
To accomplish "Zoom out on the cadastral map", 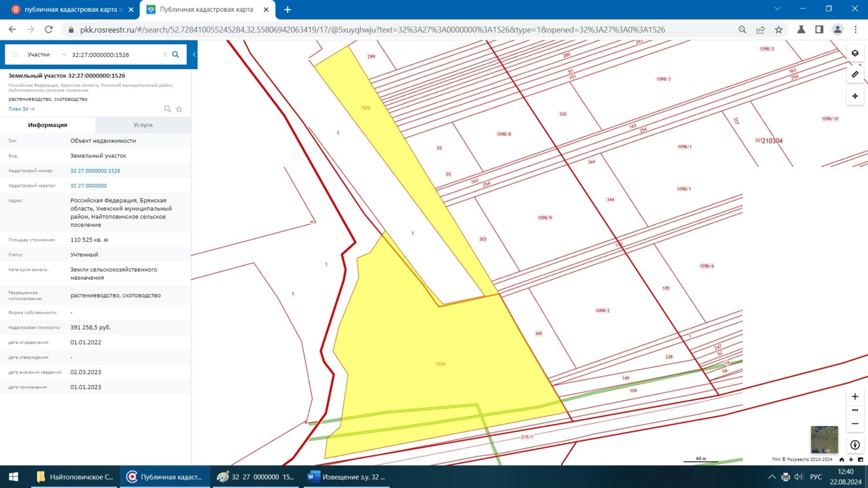I will coord(855,424).
